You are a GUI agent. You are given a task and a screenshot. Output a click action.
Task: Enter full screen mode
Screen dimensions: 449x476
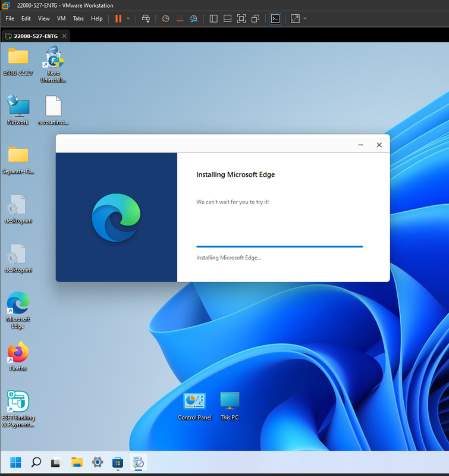click(241, 19)
